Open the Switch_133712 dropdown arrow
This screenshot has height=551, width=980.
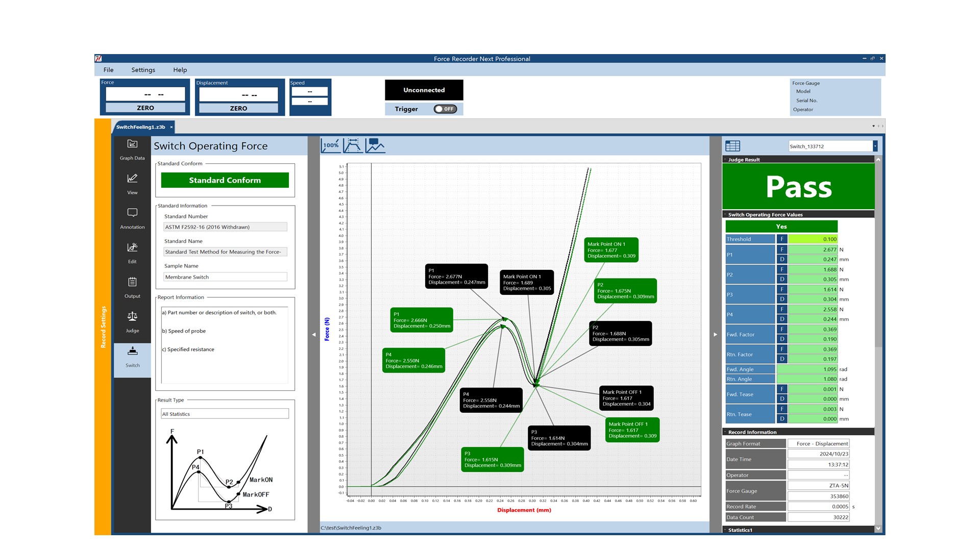click(875, 146)
